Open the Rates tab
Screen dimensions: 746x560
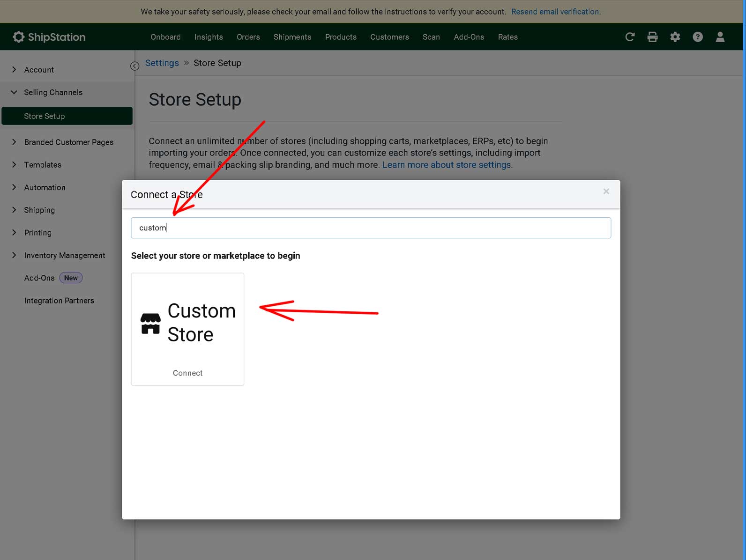click(507, 37)
